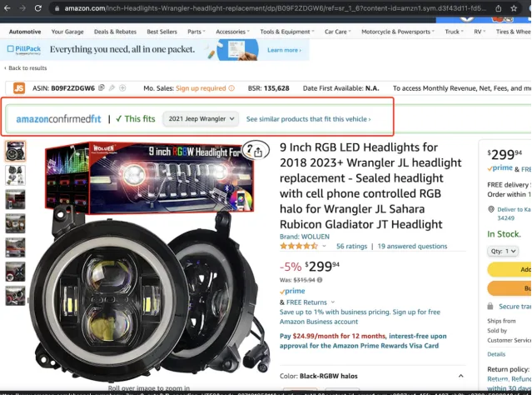Click Back to results
The height and width of the screenshot is (395, 532).
(x=26, y=68)
